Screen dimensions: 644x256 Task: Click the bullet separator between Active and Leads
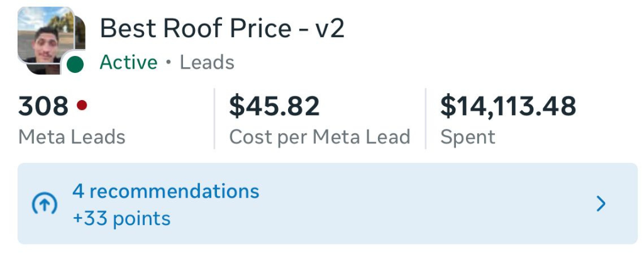tap(169, 63)
